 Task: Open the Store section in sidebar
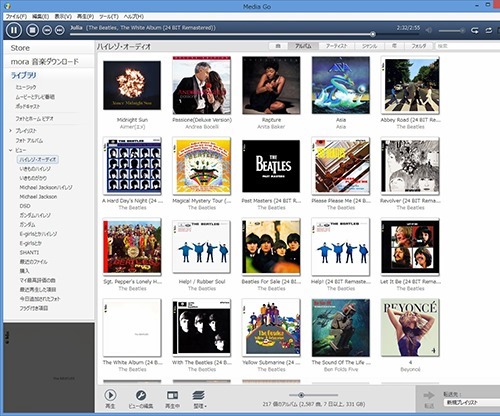20,48
